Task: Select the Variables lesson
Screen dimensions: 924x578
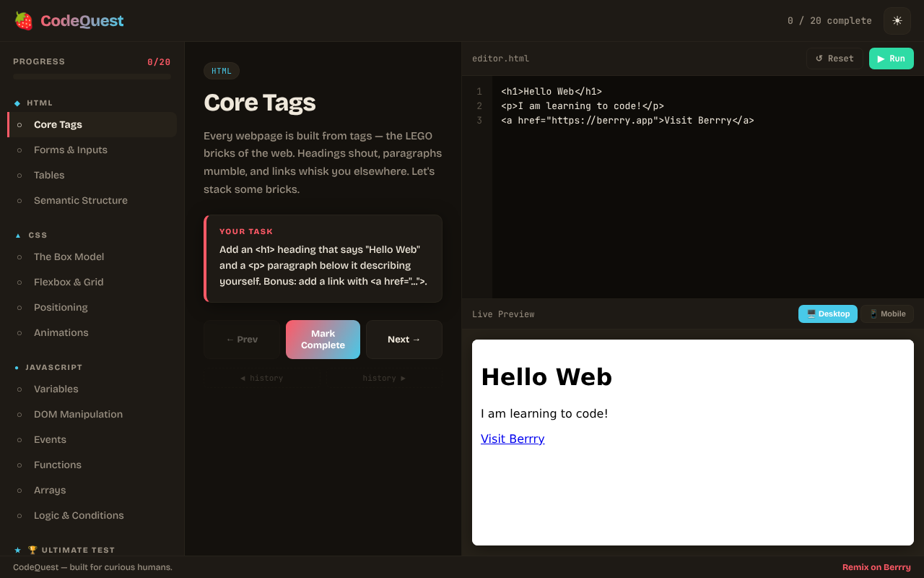Action: tap(92, 389)
